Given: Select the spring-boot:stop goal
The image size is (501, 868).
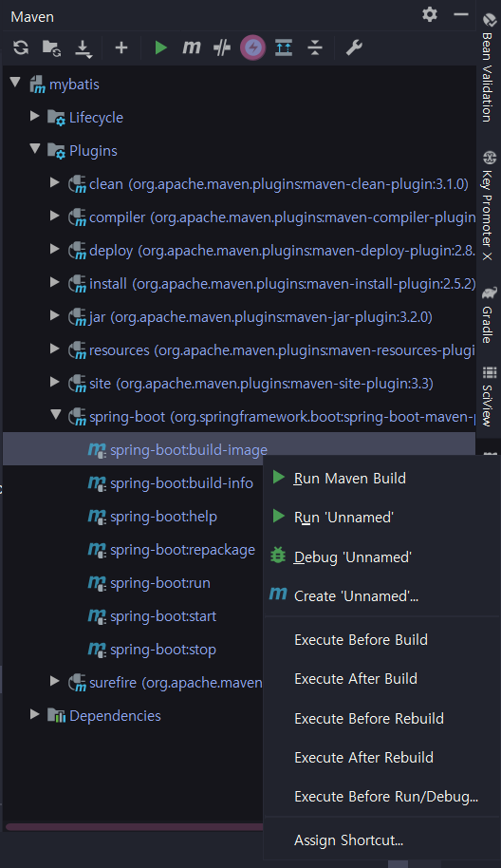Looking at the screenshot, I should (162, 650).
